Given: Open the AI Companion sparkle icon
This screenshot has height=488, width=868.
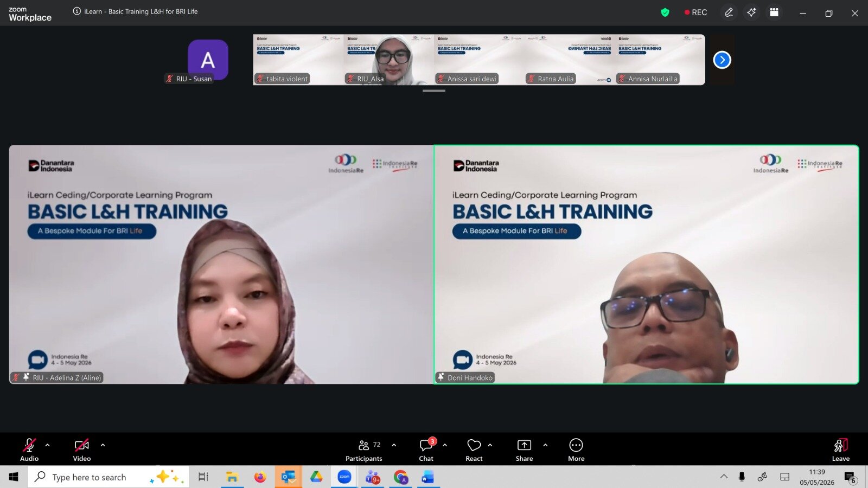Looking at the screenshot, I should pos(751,12).
